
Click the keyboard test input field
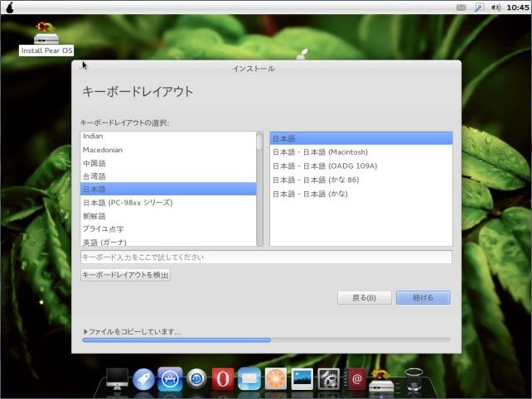265,257
